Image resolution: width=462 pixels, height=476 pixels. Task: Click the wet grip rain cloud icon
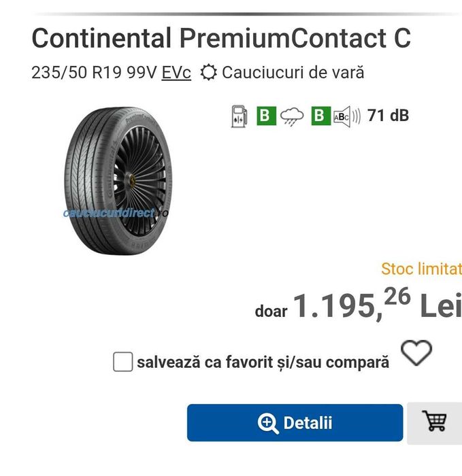(x=293, y=116)
